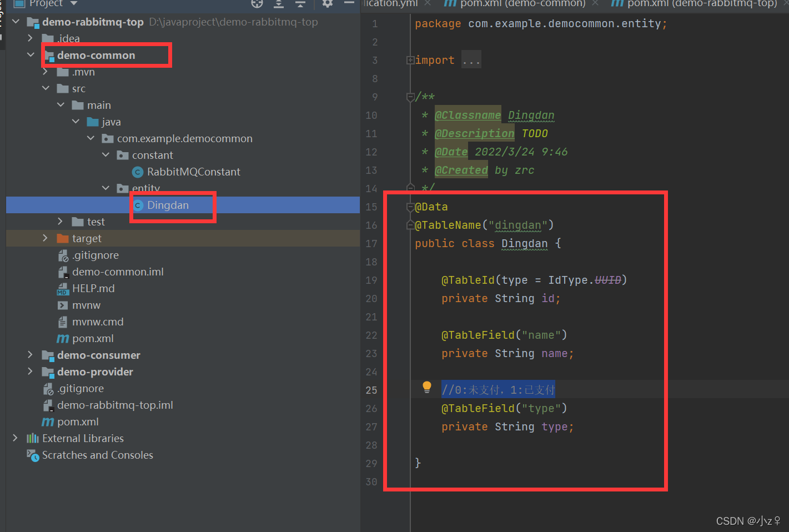
Task: Expand the test folder
Action: click(x=61, y=222)
